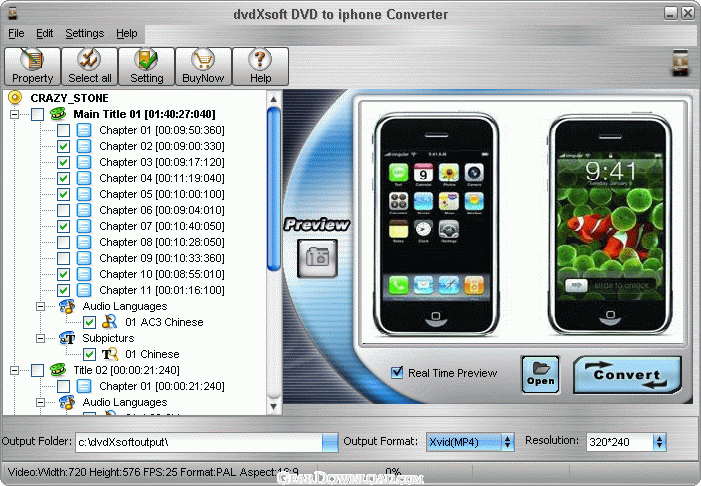The height and width of the screenshot is (486, 701).
Task: Click the iPhone home screen preview image
Action: [436, 225]
